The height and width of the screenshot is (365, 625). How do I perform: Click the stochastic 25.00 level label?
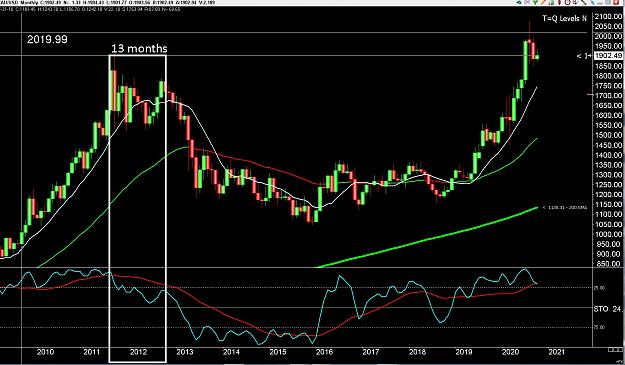pyautogui.click(x=600, y=288)
